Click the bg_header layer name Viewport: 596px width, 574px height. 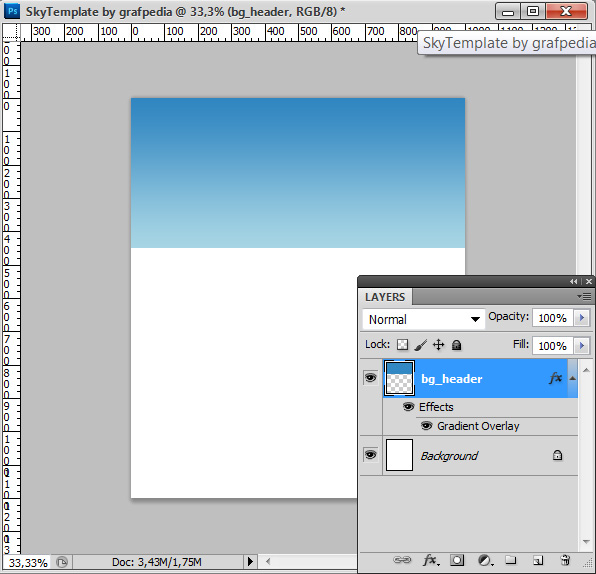[x=452, y=379]
